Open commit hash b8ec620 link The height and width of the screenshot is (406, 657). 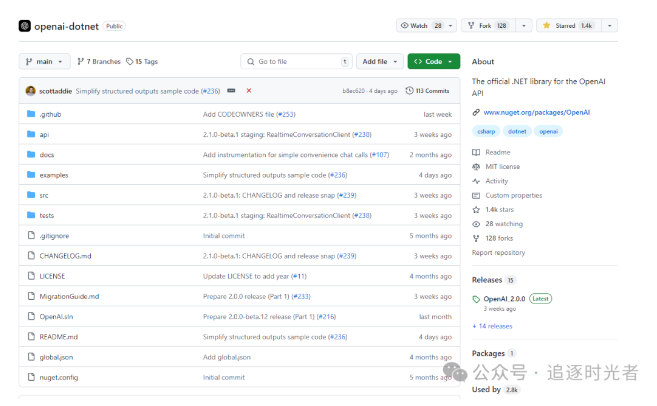pyautogui.click(x=354, y=91)
